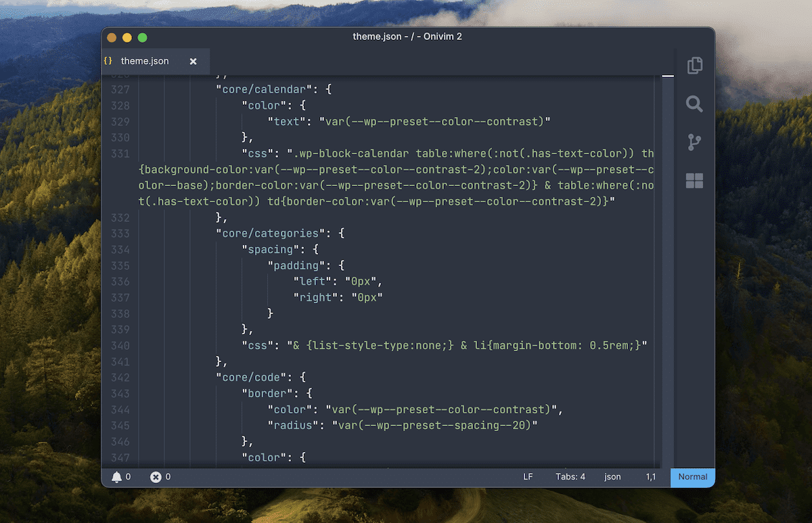
Task: Change line endings via the LF indicator
Action: [x=528, y=476]
